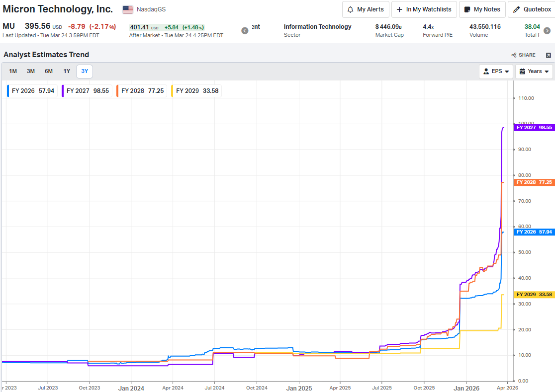
Task: Click the 401.41 after market price
Action: [139, 27]
